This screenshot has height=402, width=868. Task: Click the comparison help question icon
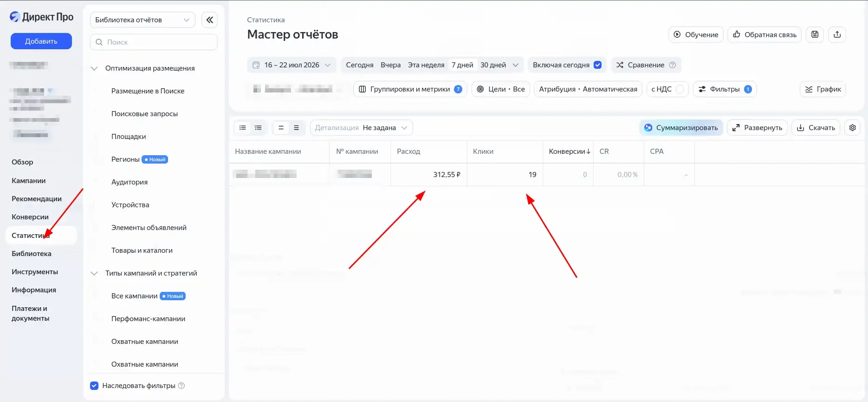673,65
